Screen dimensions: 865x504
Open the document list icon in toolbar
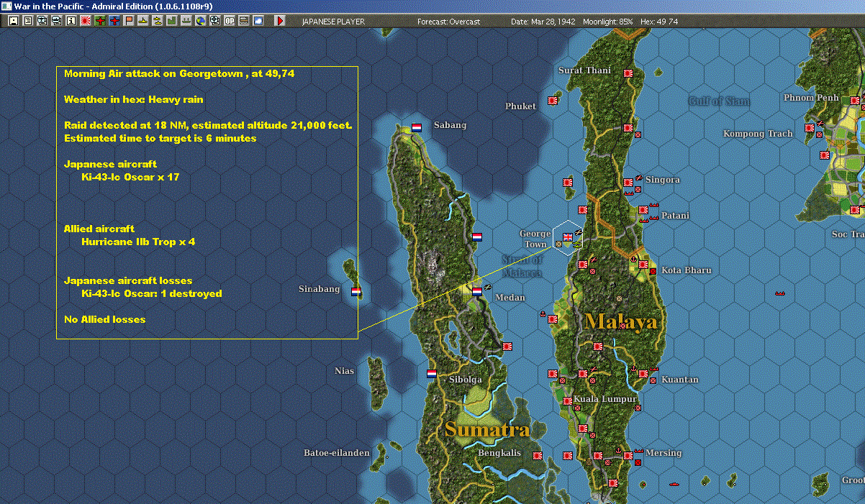pos(28,21)
